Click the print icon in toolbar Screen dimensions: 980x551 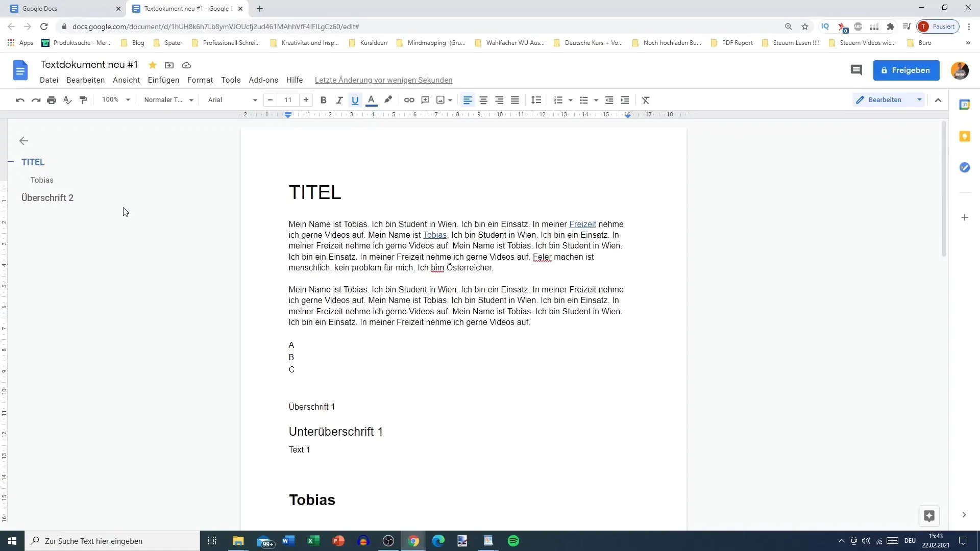[51, 99]
